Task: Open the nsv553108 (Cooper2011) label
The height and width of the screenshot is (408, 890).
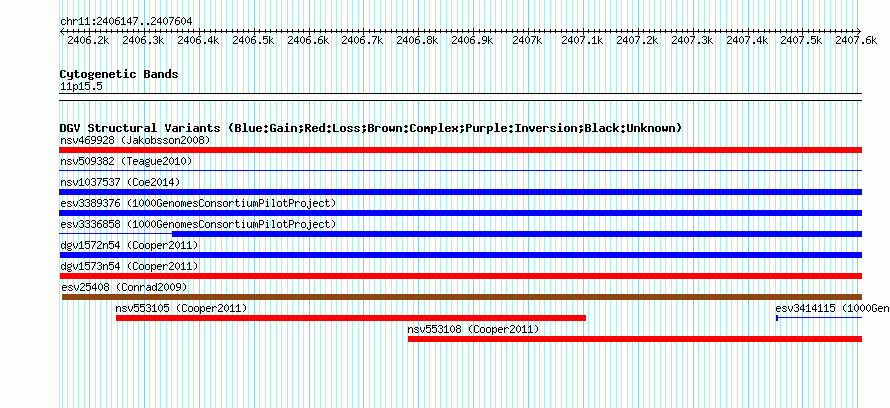Action: click(x=473, y=329)
